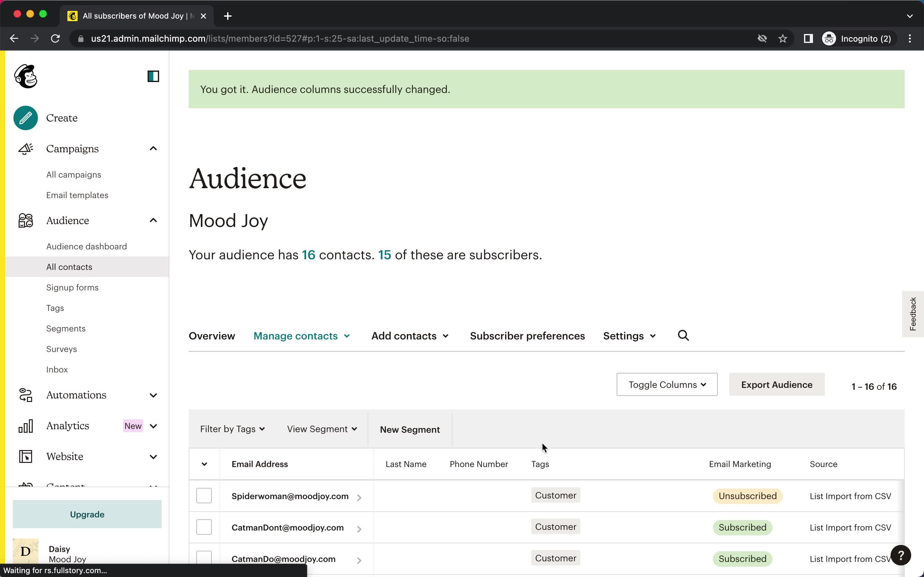Toggle the column visibility for Spiderwoman contact
The image size is (924, 577).
359,497
